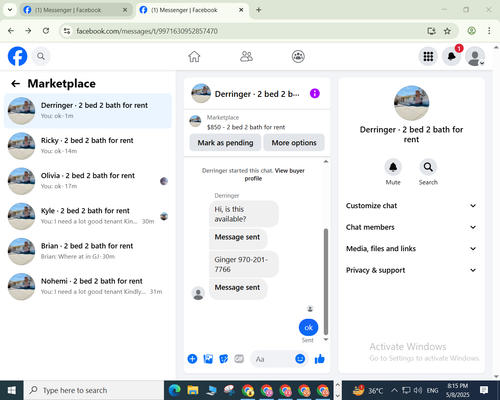Open the Chrome profile icon
This screenshot has width=500, height=400.
pyautogui.click(x=471, y=31)
